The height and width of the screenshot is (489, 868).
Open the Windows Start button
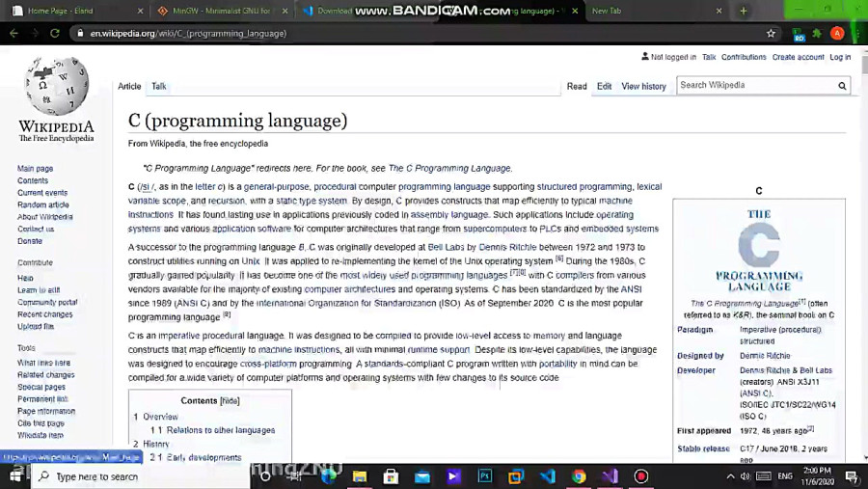(x=15, y=476)
